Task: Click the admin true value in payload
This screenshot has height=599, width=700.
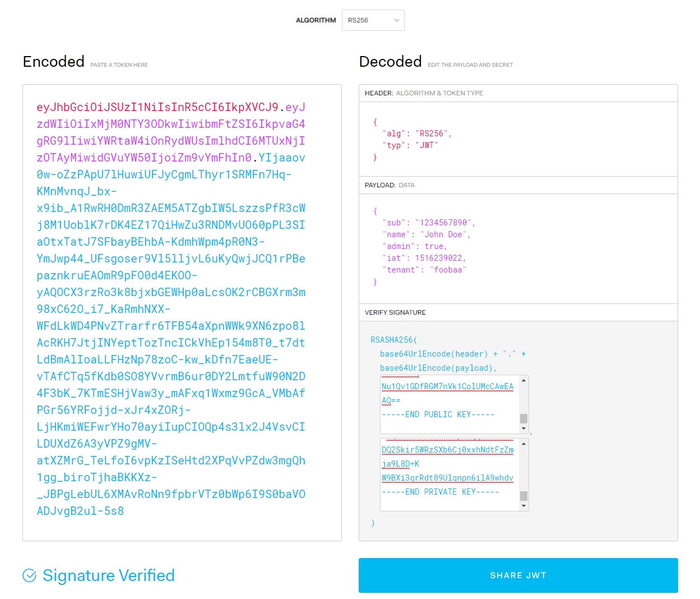Action: click(x=434, y=246)
